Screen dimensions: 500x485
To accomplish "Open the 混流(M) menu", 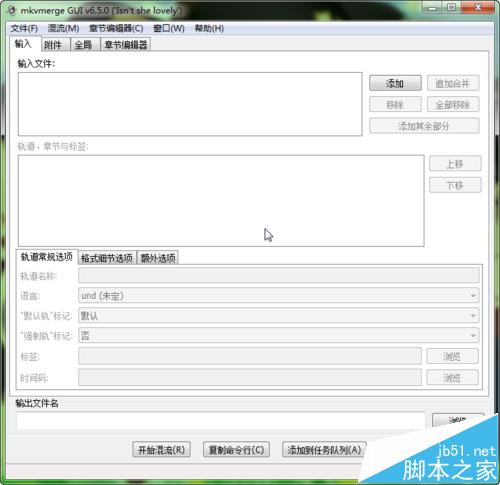I will pos(63,28).
